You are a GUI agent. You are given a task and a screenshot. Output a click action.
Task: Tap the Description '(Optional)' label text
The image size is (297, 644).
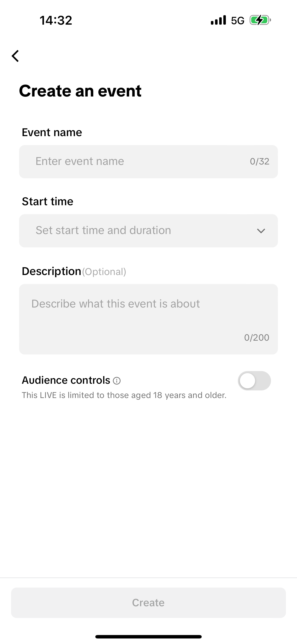104,272
